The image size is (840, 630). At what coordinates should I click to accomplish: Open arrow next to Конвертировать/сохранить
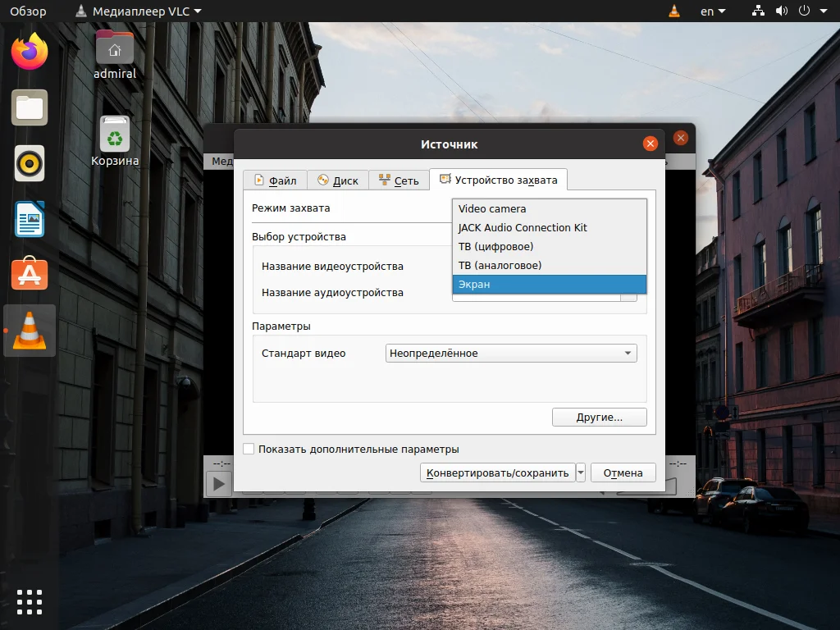click(581, 472)
